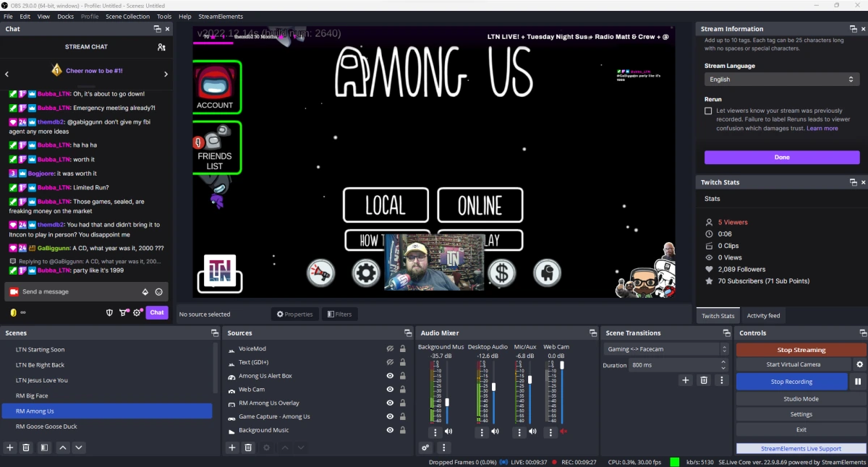Hide the Among Us Alert Box source
This screenshot has width=868, height=467.
click(x=390, y=376)
